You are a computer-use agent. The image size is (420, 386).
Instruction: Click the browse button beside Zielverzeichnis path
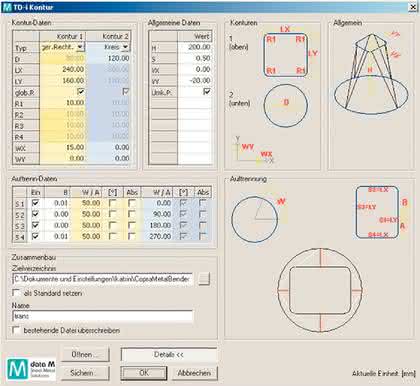pyautogui.click(x=204, y=279)
